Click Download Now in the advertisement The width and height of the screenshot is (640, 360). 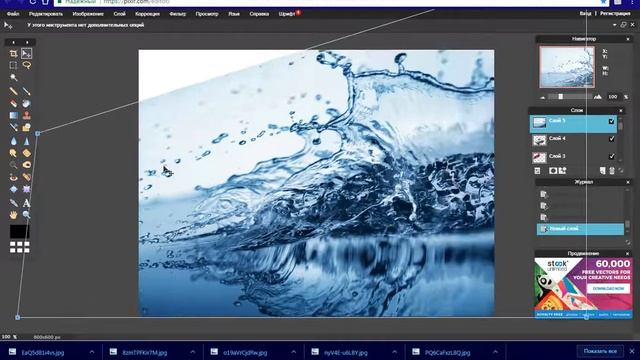[x=609, y=289]
